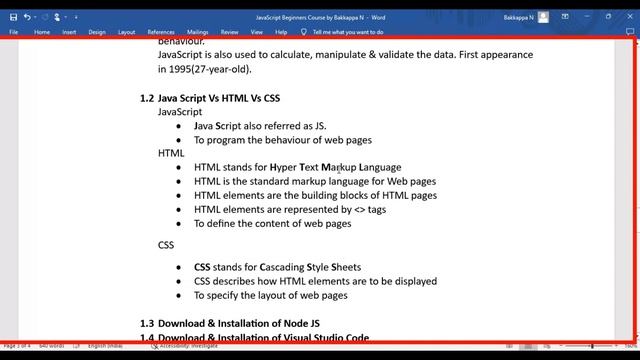This screenshot has height=360, width=640.
Task: Click 'English (India)' language indicator
Action: pyautogui.click(x=105, y=346)
